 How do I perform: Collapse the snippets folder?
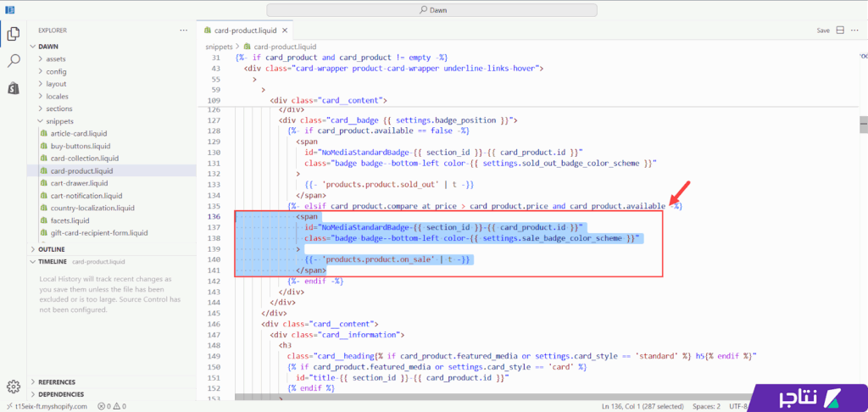59,121
